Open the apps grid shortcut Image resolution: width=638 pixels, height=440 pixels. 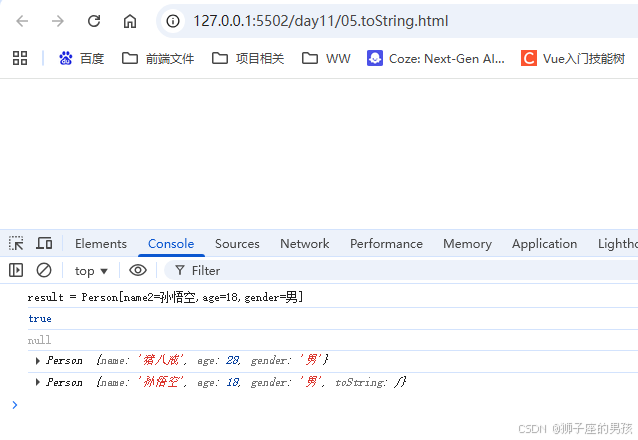click(x=20, y=58)
